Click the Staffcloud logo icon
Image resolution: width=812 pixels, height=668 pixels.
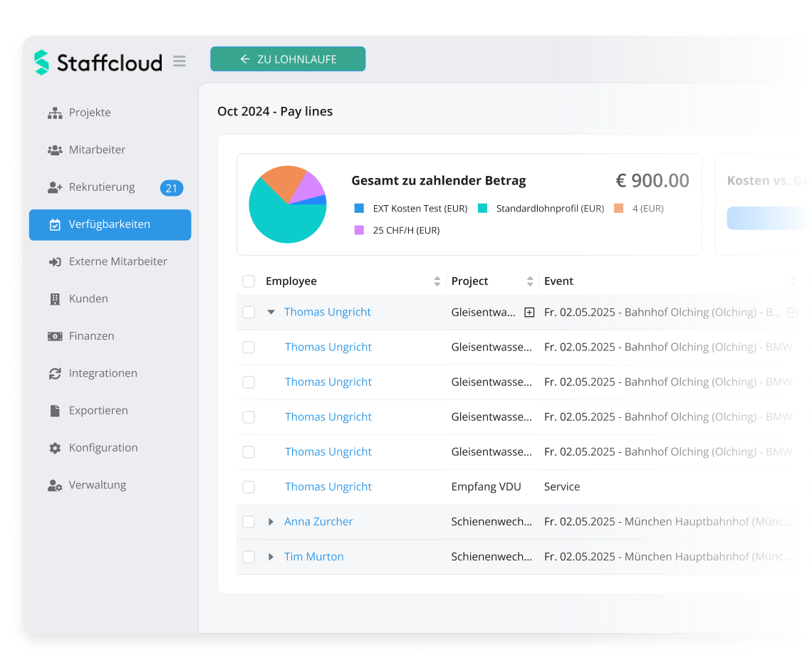pyautogui.click(x=42, y=63)
